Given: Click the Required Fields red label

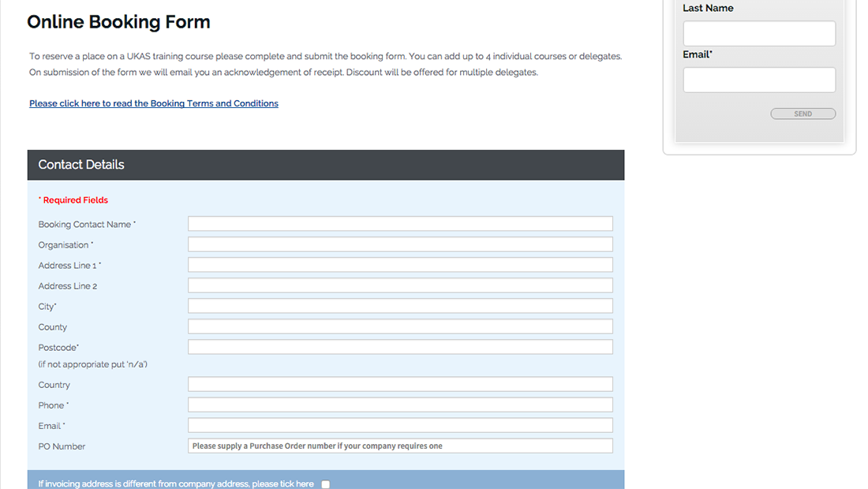Looking at the screenshot, I should tap(73, 200).
